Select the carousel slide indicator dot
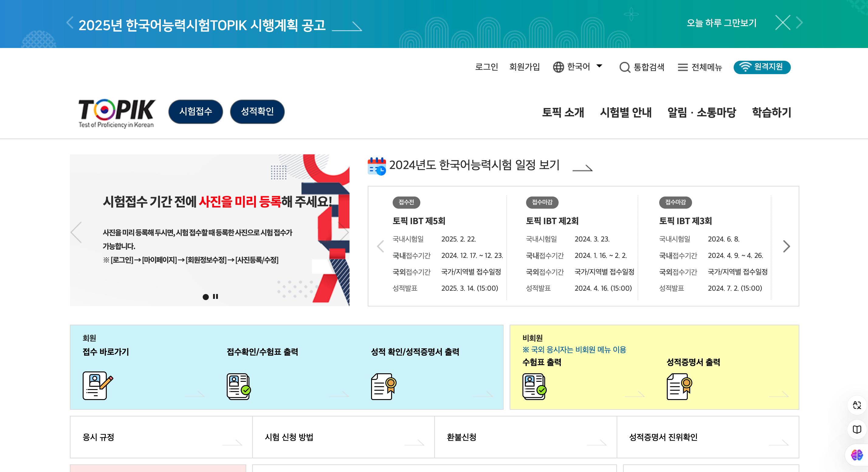 [205, 297]
